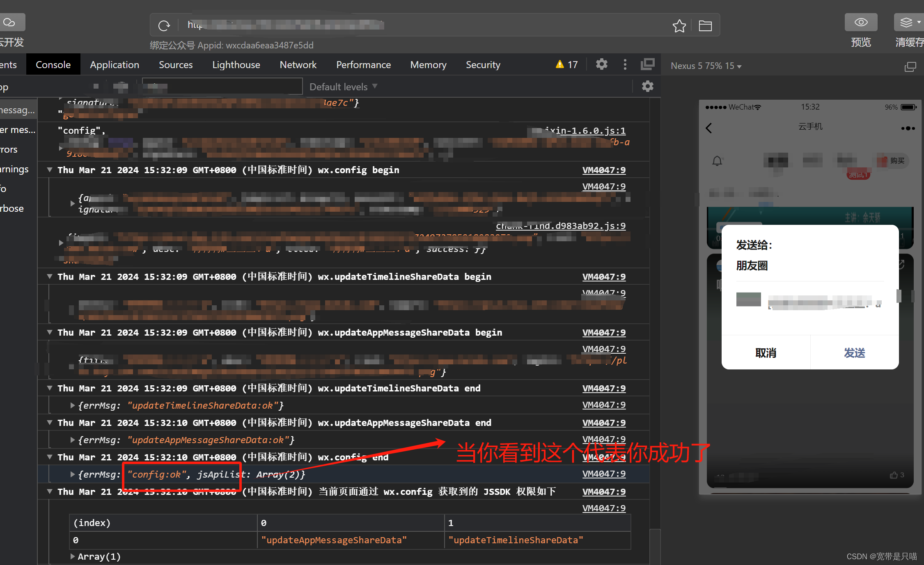Toggle the console filter settings icon
The height and width of the screenshot is (565, 924).
(647, 87)
